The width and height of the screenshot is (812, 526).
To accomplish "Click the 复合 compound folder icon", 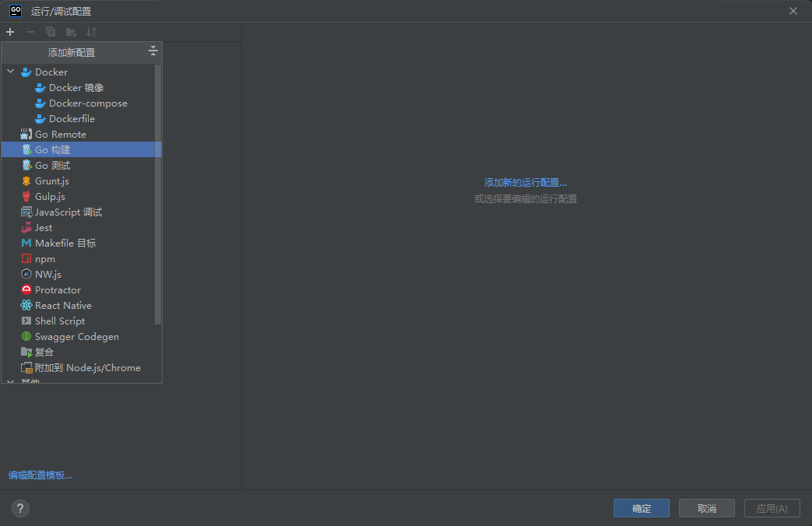I will click(26, 352).
